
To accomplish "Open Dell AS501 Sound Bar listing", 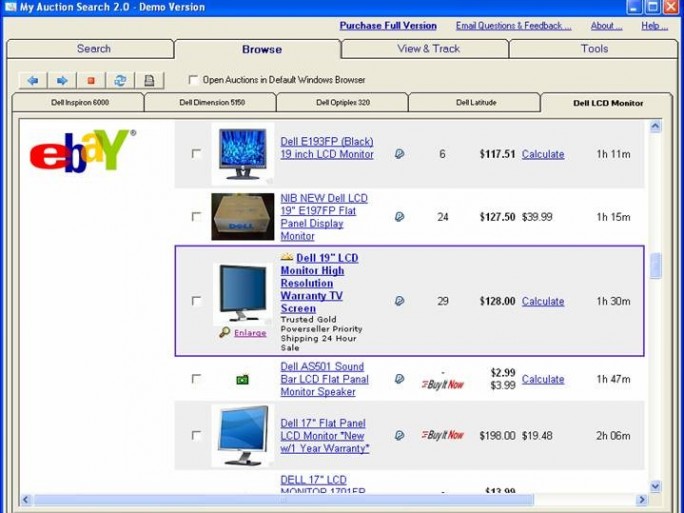I will pos(325,379).
